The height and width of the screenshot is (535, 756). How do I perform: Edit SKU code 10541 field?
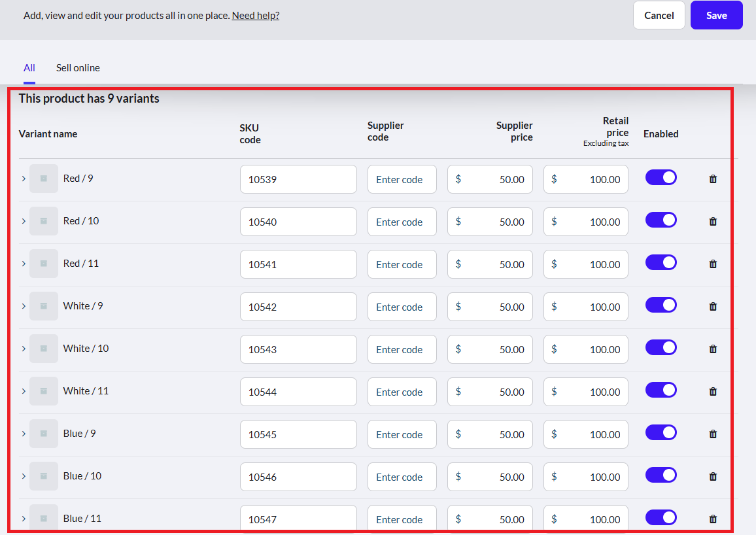pos(298,264)
